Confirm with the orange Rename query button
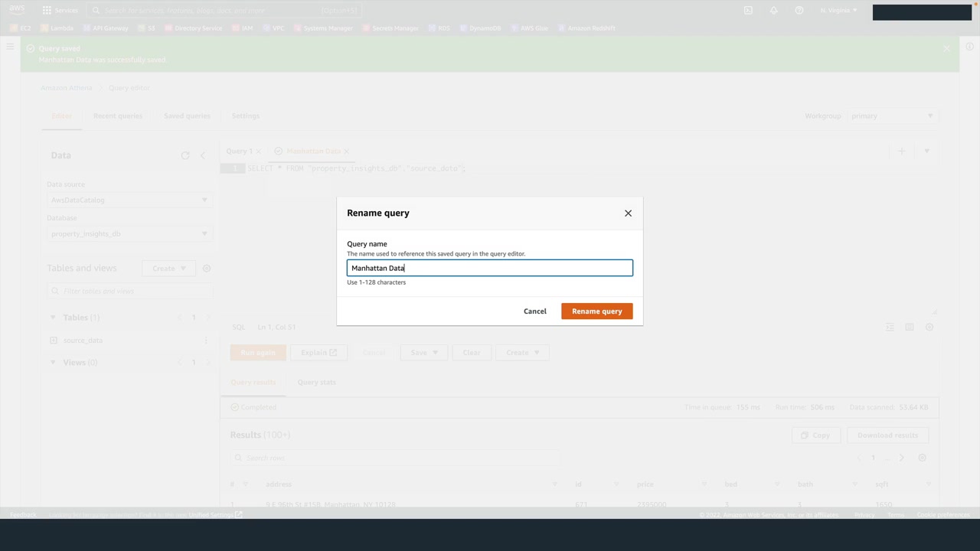The image size is (980, 551). pos(597,311)
